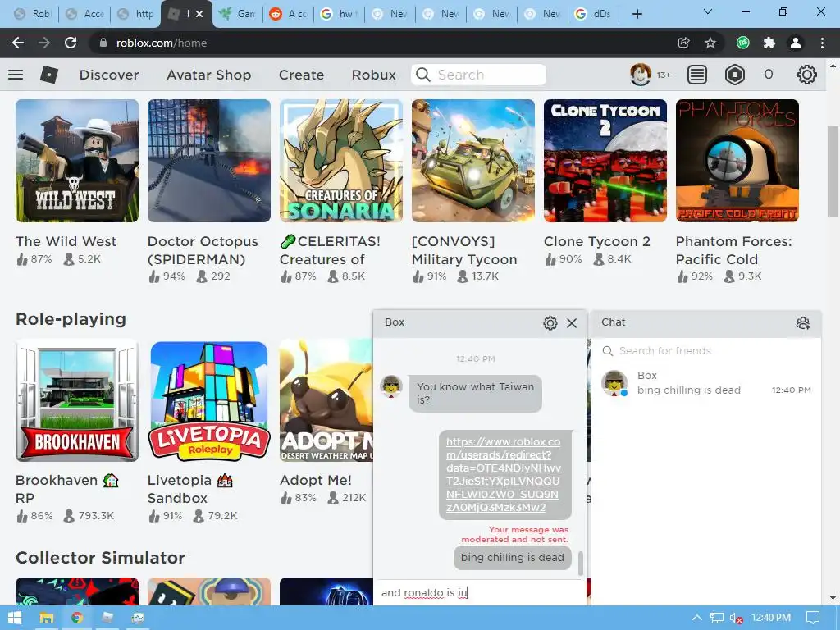Open the settings gear in Roblox header
This screenshot has height=630, width=840.
806,75
